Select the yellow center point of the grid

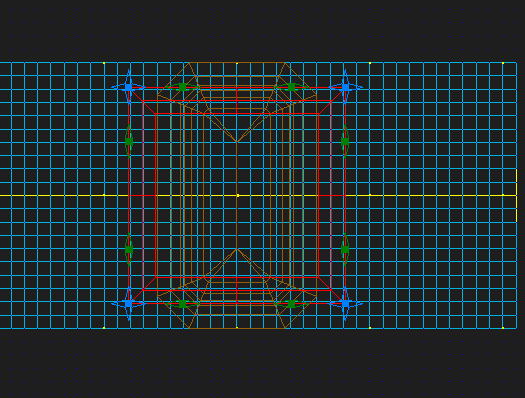tap(237, 195)
